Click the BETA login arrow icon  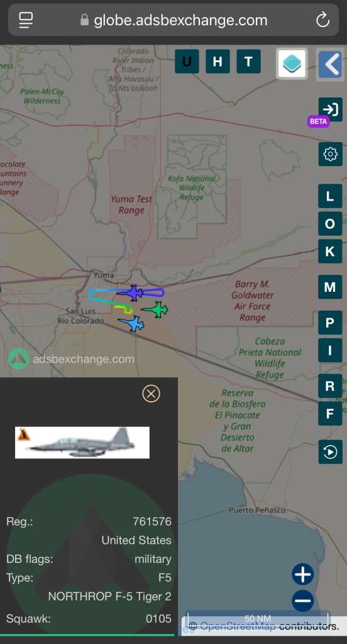(330, 109)
